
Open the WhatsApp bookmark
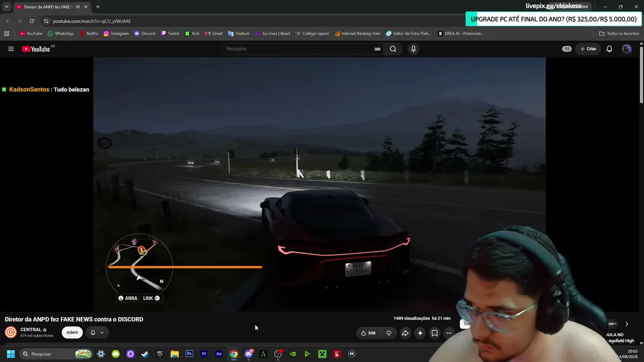click(60, 34)
